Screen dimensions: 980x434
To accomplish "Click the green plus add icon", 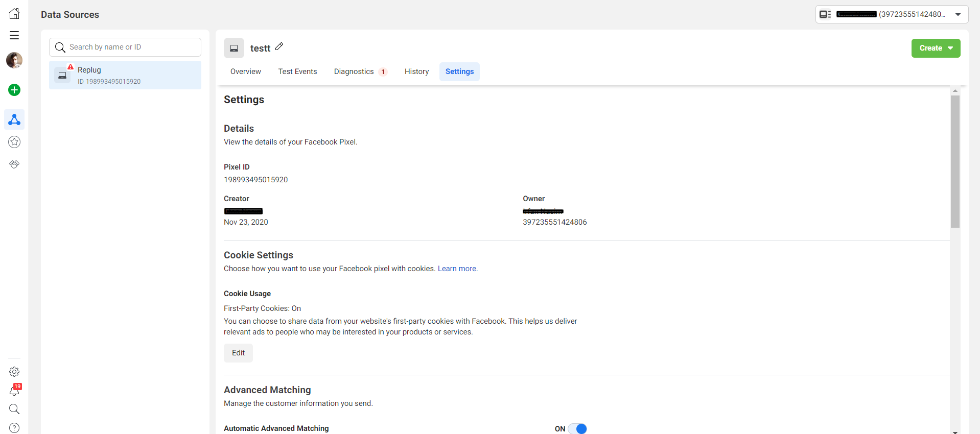I will coord(14,90).
